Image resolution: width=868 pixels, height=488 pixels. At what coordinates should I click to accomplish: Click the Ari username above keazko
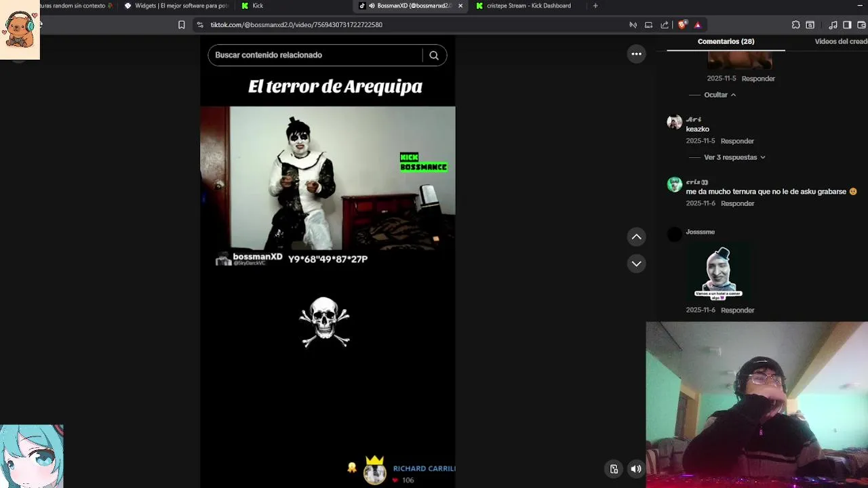(693, 119)
